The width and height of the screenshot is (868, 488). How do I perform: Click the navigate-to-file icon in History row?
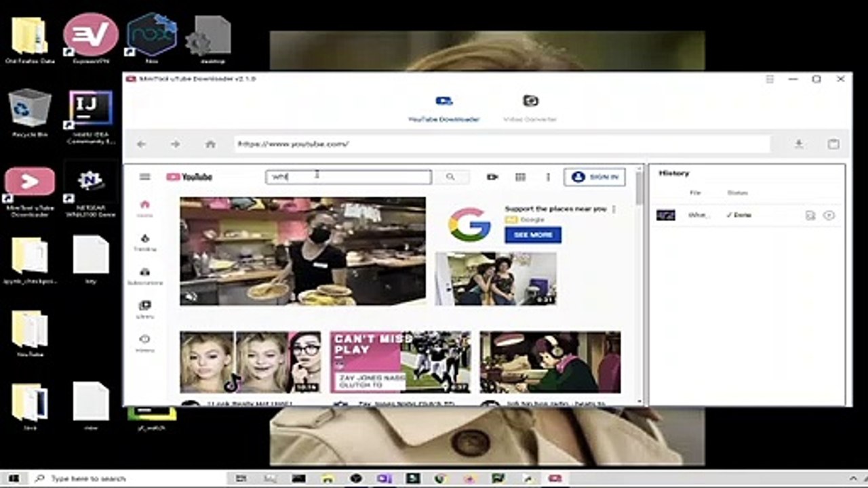810,216
